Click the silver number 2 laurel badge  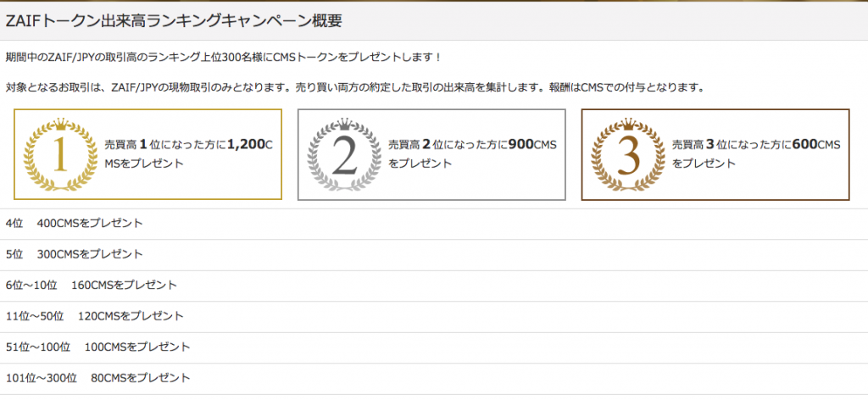[x=344, y=154]
